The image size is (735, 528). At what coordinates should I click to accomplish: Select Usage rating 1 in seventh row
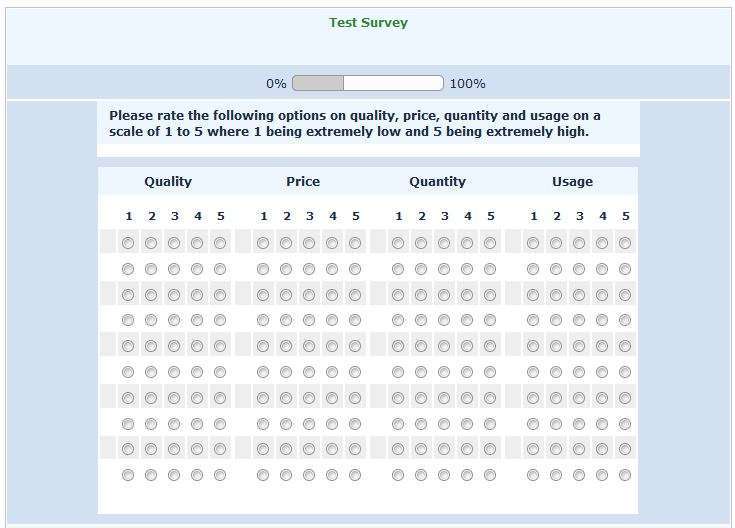533,398
